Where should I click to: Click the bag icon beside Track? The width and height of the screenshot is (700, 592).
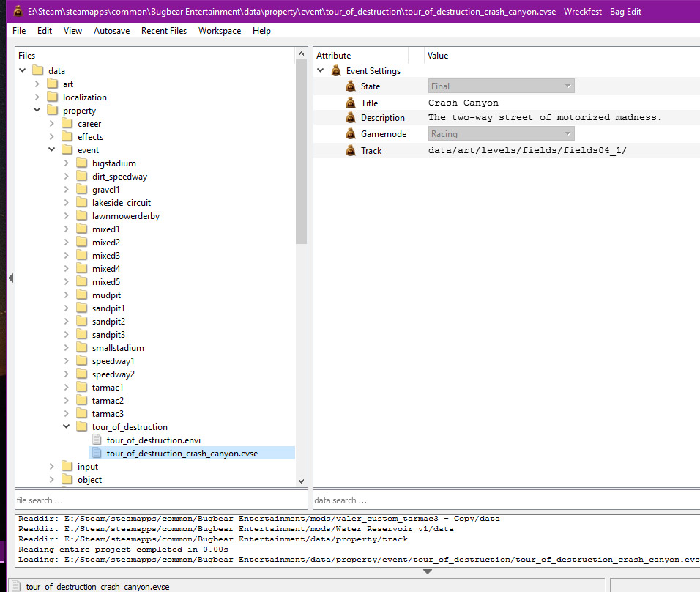coord(351,151)
